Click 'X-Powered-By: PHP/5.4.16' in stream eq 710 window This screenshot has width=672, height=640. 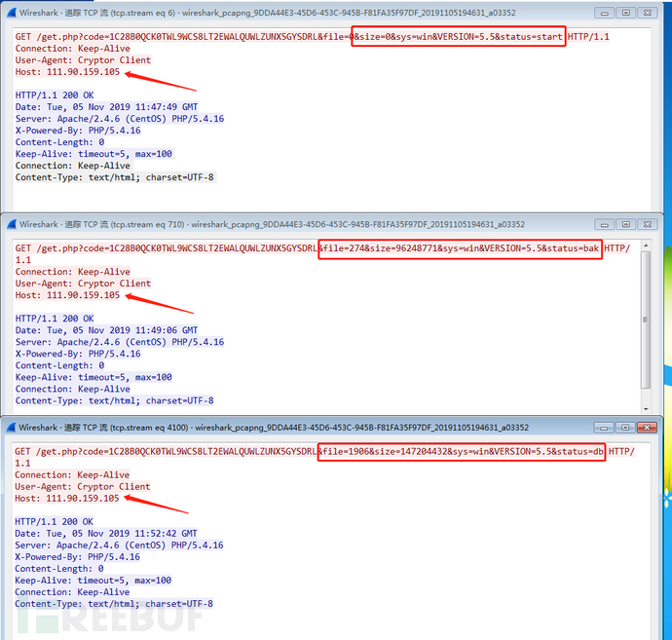78,354
